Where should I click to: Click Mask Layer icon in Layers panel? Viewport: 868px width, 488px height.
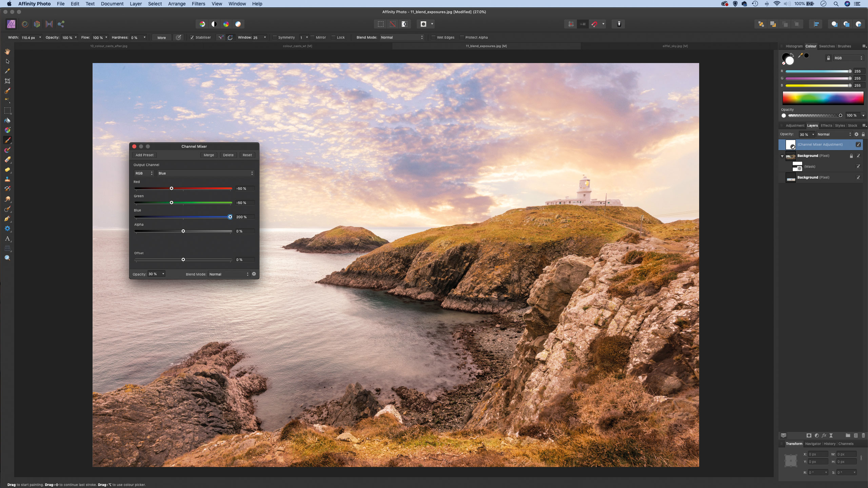809,435
